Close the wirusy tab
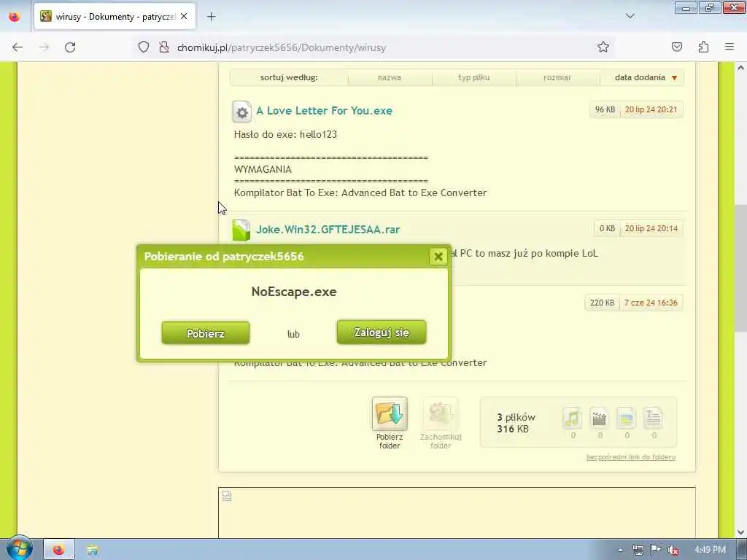This screenshot has width=747, height=560. pos(184,17)
